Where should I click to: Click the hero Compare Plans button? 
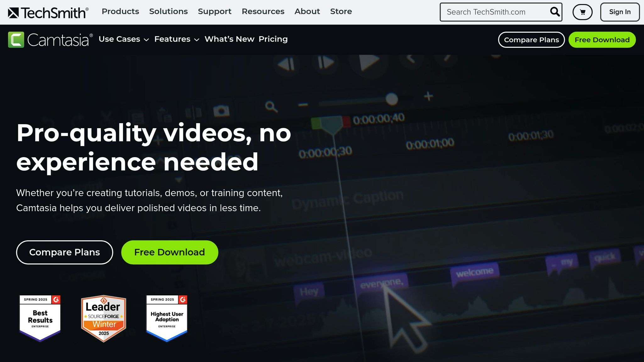coord(64,252)
